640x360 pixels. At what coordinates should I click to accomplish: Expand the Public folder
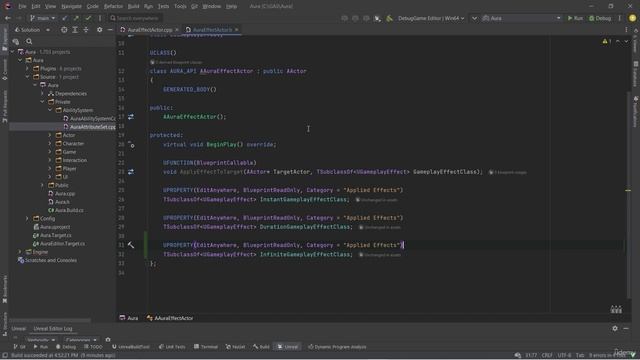point(42,185)
